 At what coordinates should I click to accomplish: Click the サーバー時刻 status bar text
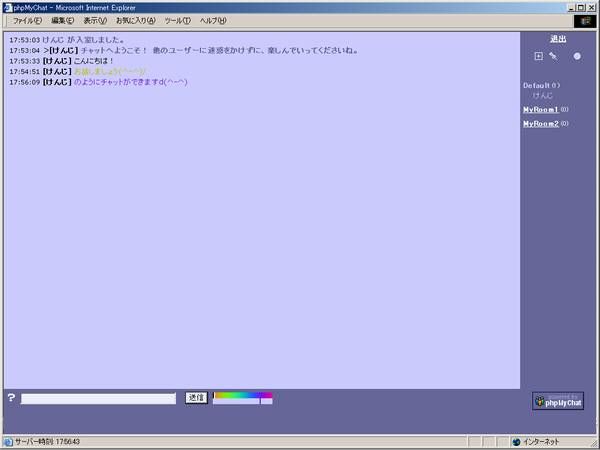47,442
